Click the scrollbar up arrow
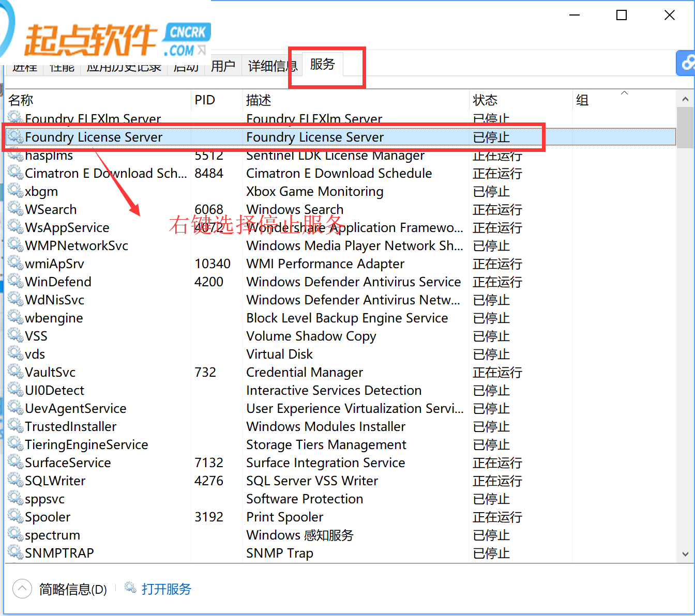 (685, 99)
